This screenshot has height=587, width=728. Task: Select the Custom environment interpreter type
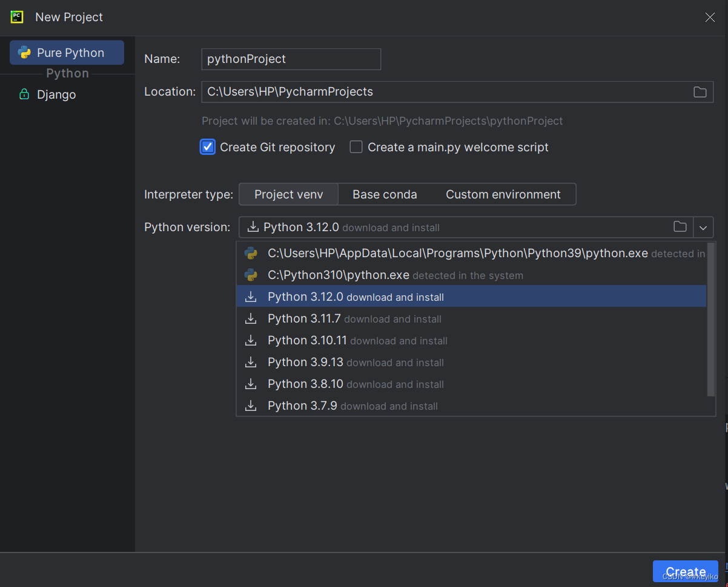click(503, 194)
